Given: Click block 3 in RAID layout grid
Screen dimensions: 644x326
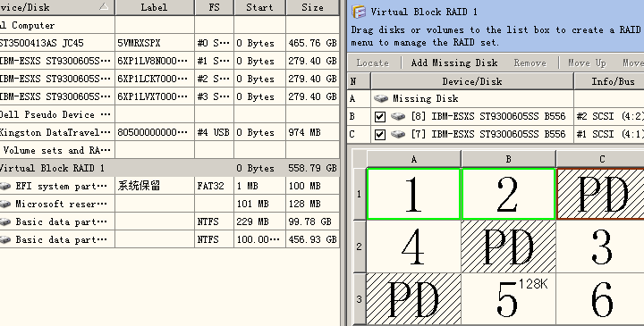Looking at the screenshot, I should point(600,247).
